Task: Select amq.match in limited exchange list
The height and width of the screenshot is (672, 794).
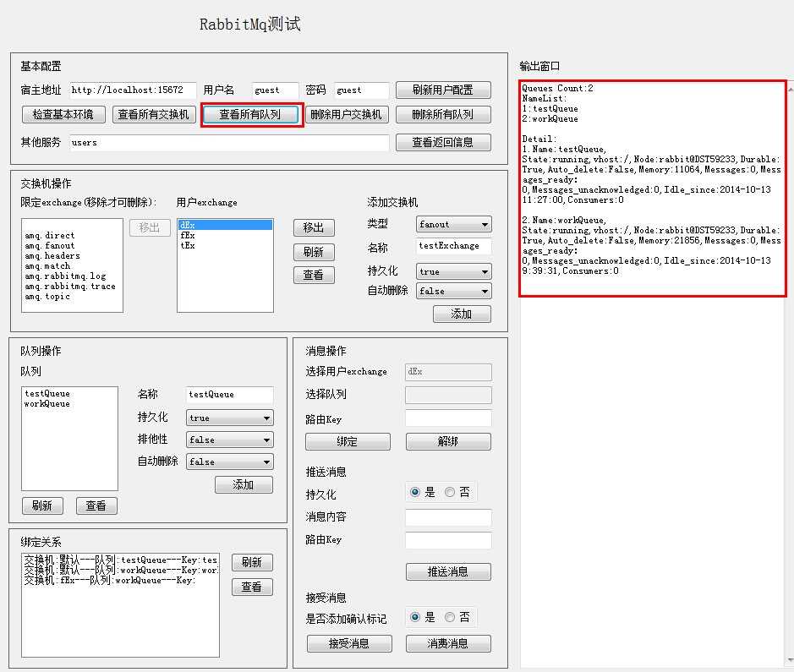Action: click(47, 265)
